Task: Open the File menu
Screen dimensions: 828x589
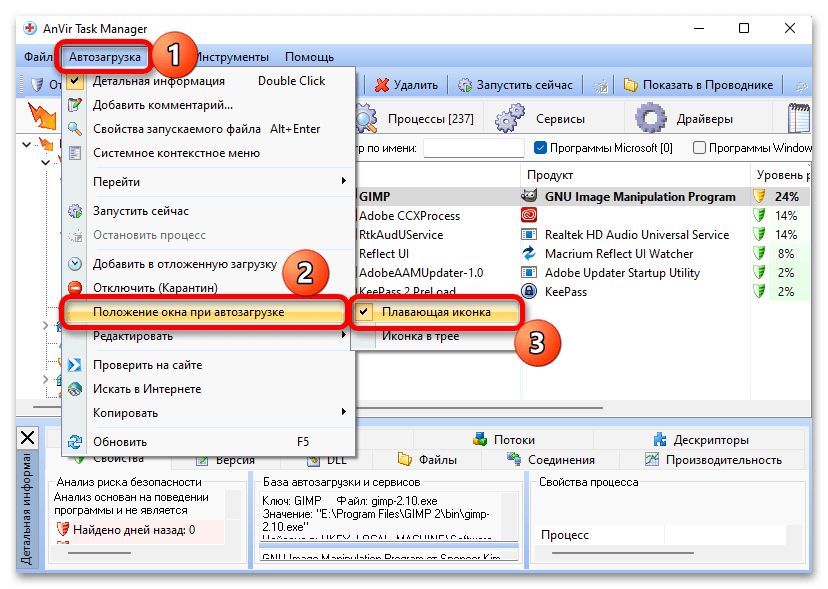Action: point(38,57)
